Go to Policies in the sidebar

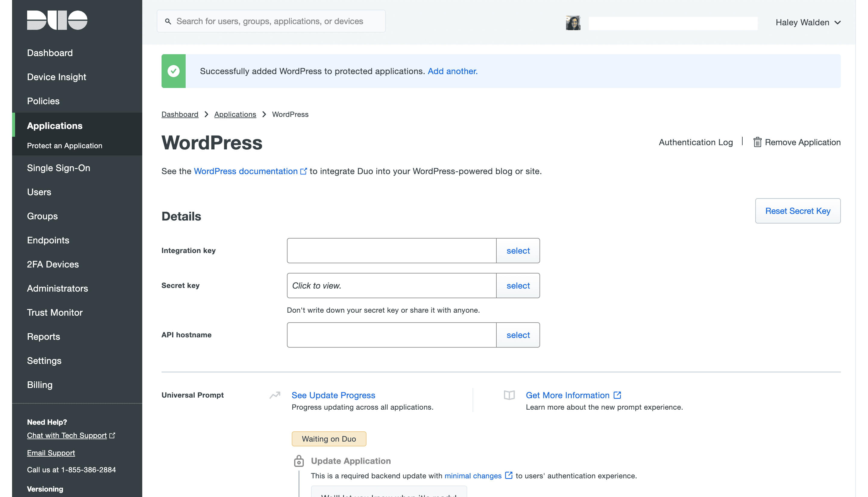pyautogui.click(x=43, y=101)
